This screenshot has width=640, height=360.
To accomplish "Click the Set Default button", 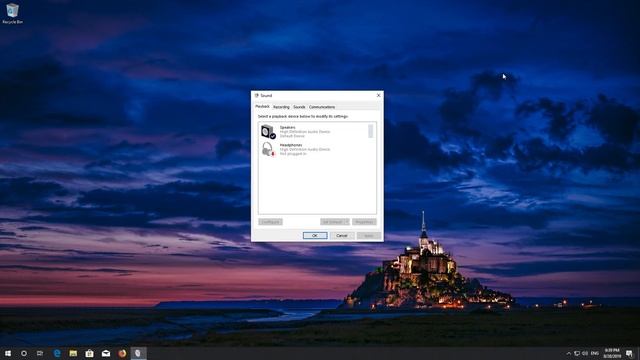I will point(332,222).
